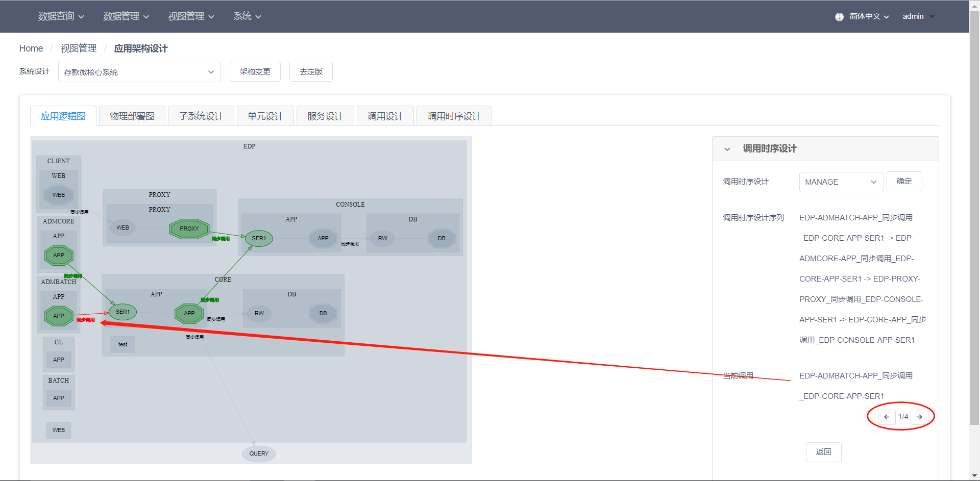Open the 系统 menu
The height and width of the screenshot is (481, 980).
[x=248, y=16]
